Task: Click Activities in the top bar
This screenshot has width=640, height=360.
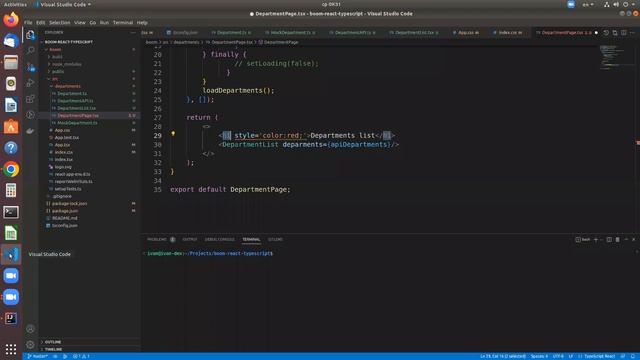Action: (15, 4)
